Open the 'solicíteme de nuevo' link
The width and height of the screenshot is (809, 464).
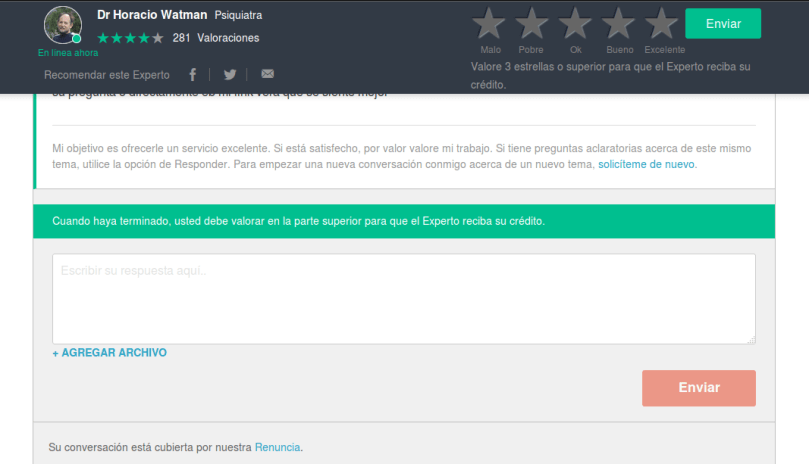click(646, 164)
